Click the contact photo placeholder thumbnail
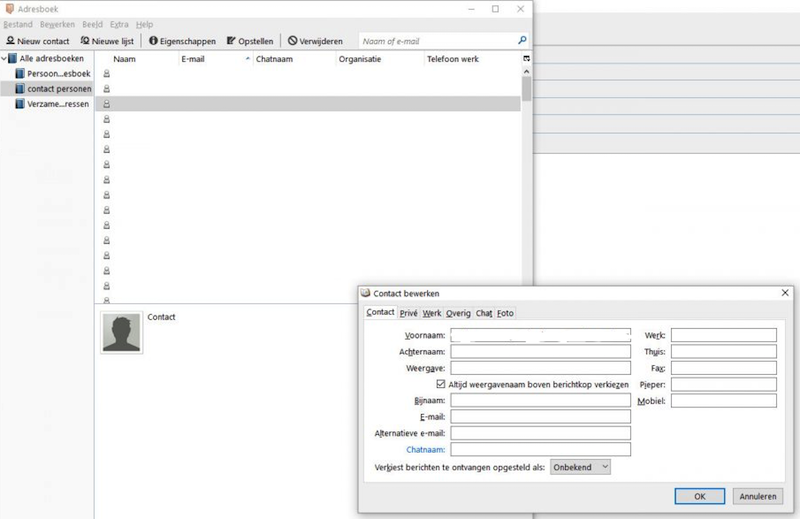The height and width of the screenshot is (519, 800). [x=121, y=333]
